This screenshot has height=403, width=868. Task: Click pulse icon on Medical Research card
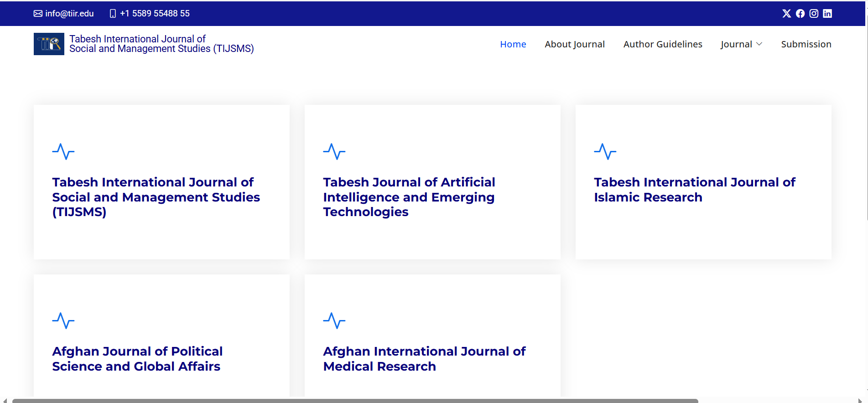coord(334,320)
